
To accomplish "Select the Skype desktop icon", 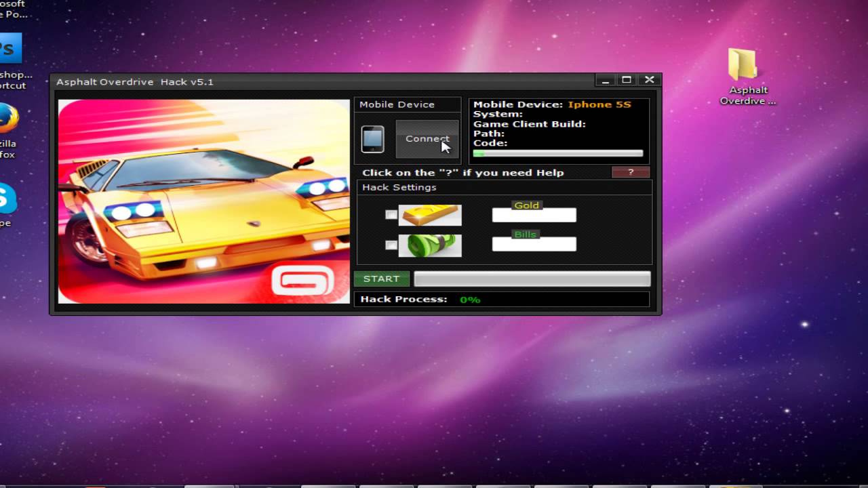I will tap(7, 205).
